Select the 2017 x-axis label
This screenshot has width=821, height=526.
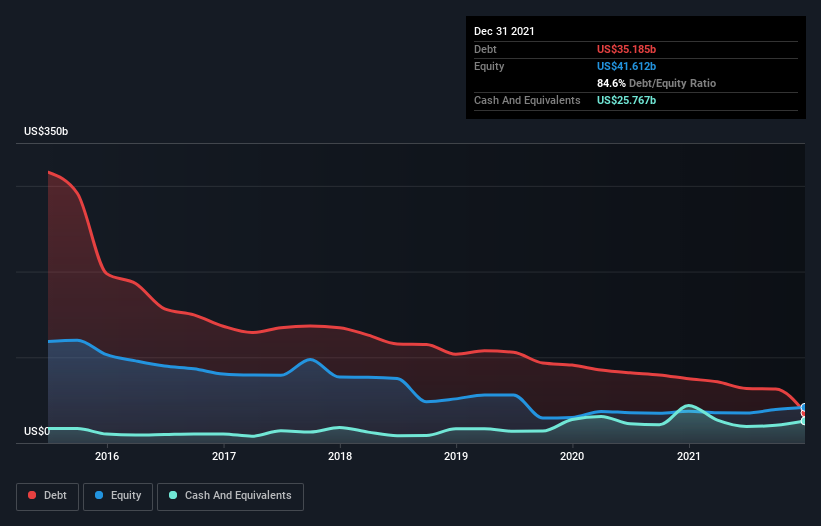click(224, 456)
